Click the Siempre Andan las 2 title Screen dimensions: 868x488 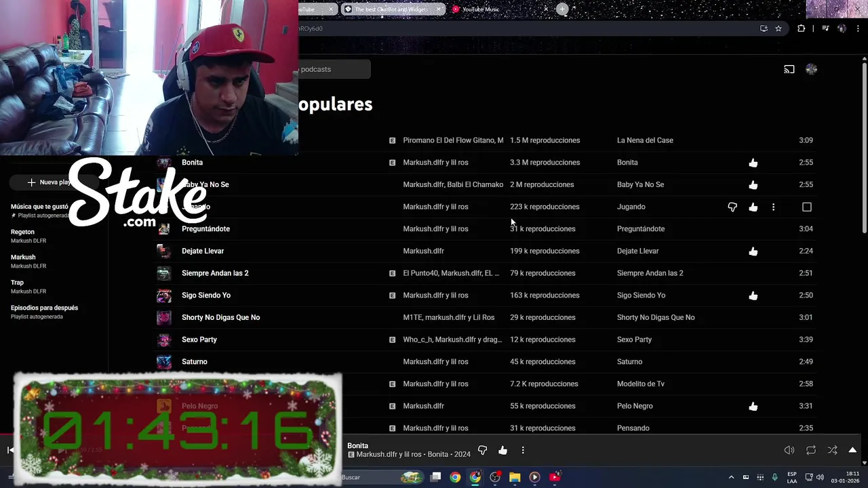click(x=215, y=273)
